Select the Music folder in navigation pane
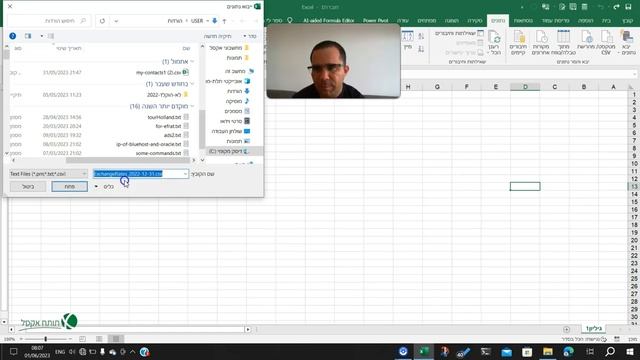The height and width of the screenshot is (360, 640). coord(237,101)
